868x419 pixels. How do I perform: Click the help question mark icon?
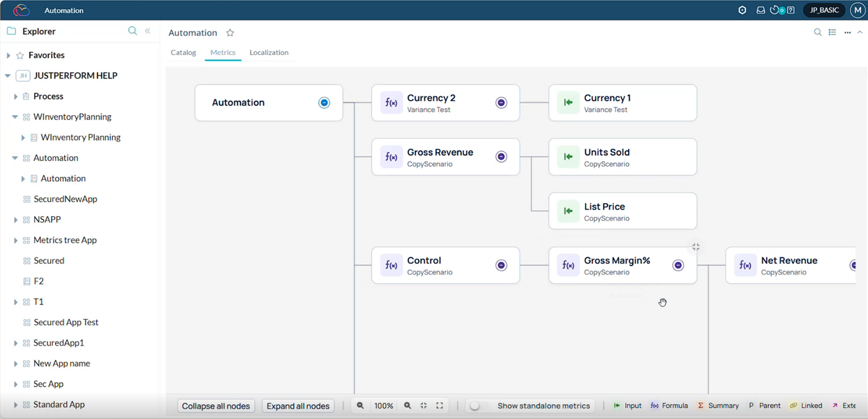791,10
